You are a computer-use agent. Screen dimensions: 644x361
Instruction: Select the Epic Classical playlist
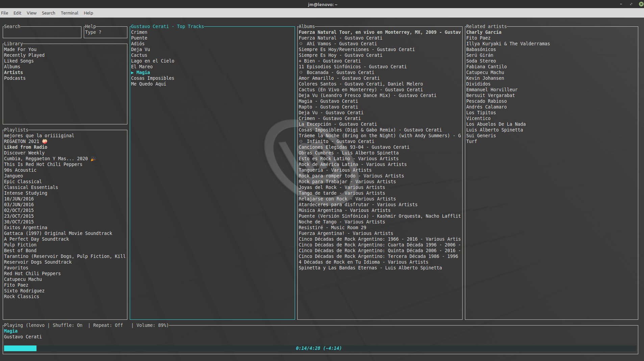pyautogui.click(x=23, y=182)
